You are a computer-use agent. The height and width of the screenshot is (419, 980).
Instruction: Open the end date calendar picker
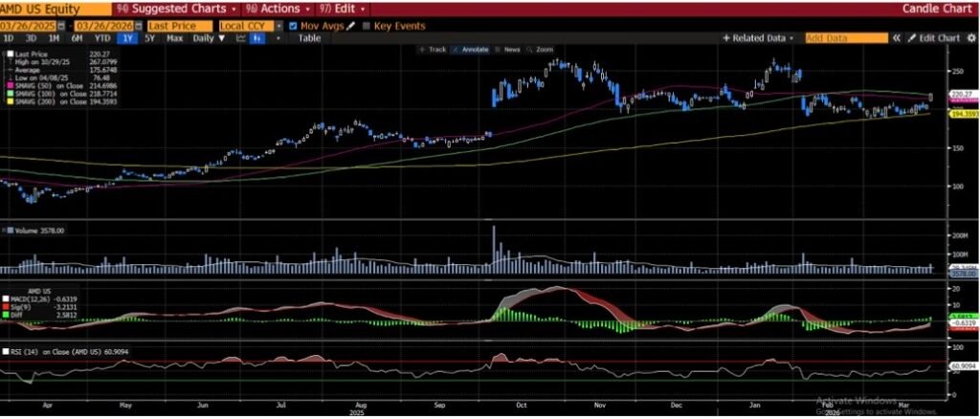(139, 25)
